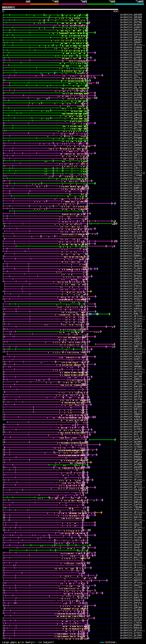This screenshot has width=146, height=644.
Task: Click the white query sequence bar
Action: point(60,10)
